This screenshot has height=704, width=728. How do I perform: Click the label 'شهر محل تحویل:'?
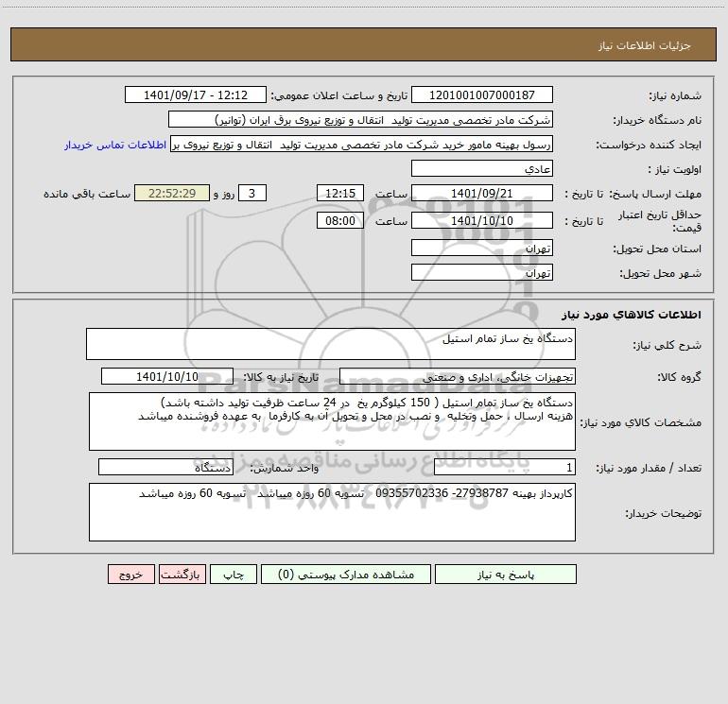point(660,274)
